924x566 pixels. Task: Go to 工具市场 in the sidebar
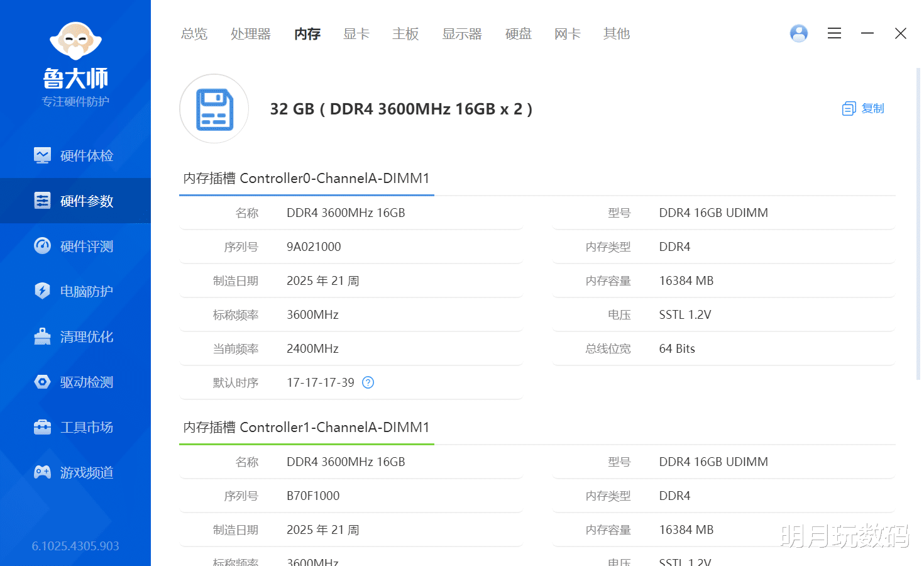pos(87,427)
